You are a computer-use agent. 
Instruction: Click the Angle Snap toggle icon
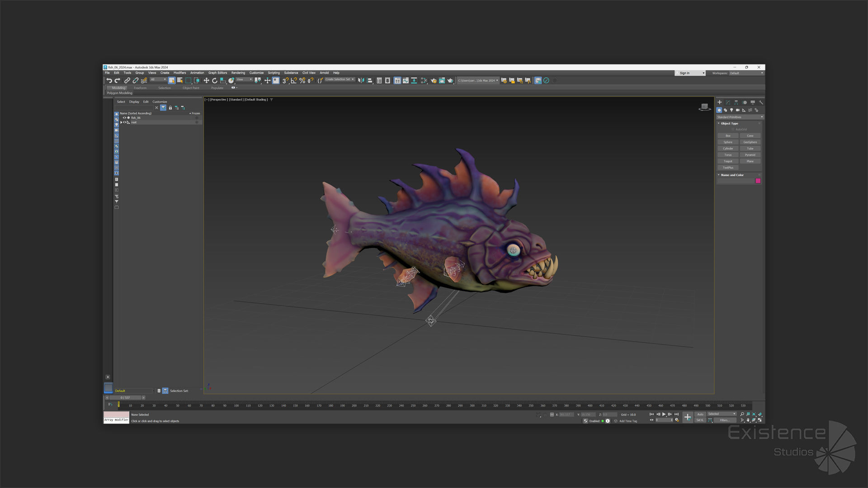click(294, 80)
